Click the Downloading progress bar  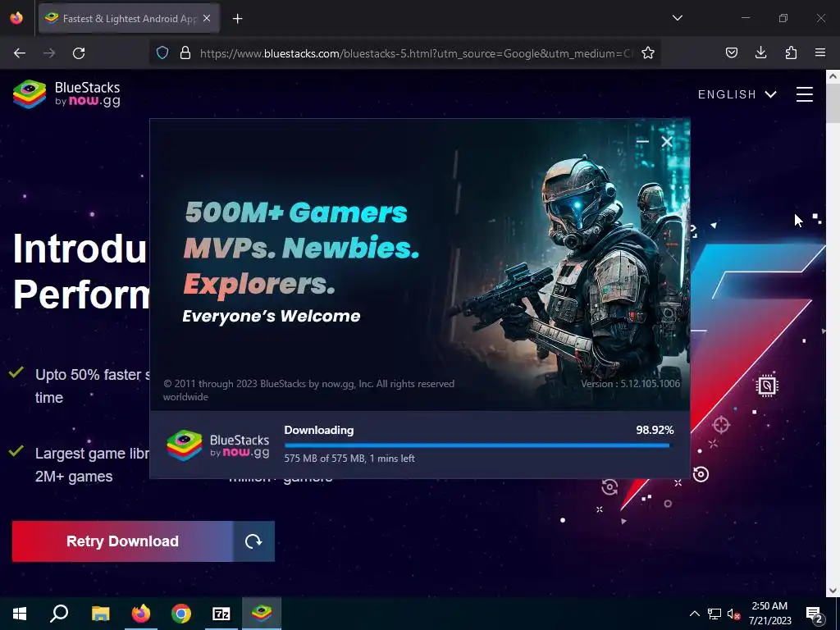[x=479, y=445]
